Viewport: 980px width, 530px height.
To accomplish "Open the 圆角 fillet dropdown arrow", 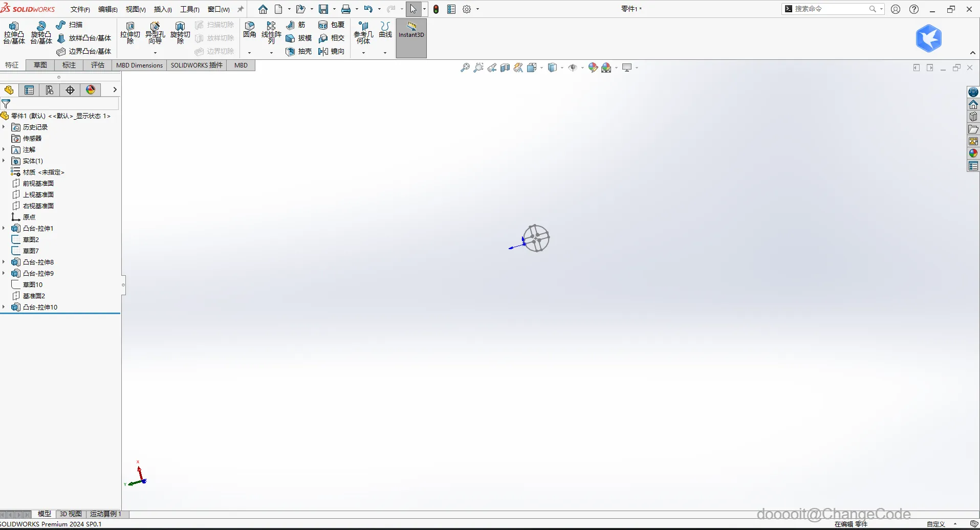I will coord(250,52).
